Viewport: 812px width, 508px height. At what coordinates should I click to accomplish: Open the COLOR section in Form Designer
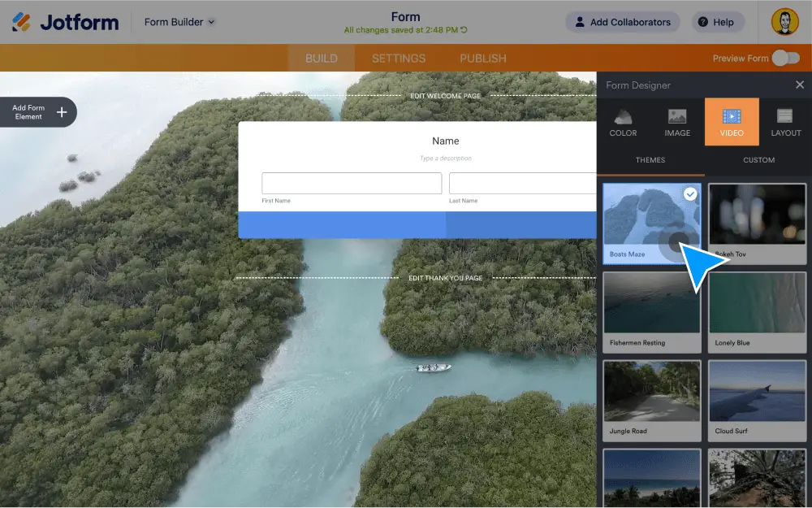(x=623, y=122)
